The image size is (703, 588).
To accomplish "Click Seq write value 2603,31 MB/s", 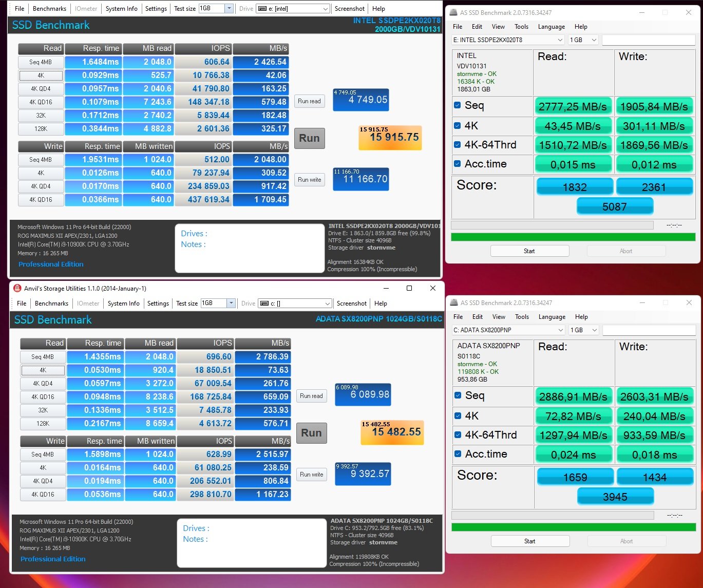I will click(655, 396).
